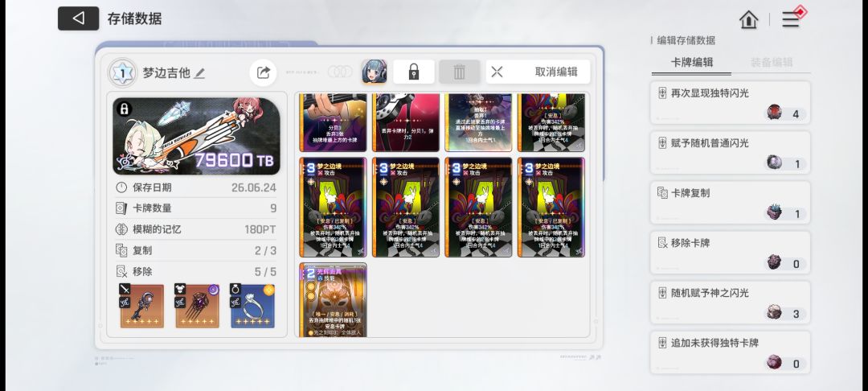Edit the deck name 梦边吉他 with pencil icon
Viewport: 868px width, 391px height.
tap(199, 73)
